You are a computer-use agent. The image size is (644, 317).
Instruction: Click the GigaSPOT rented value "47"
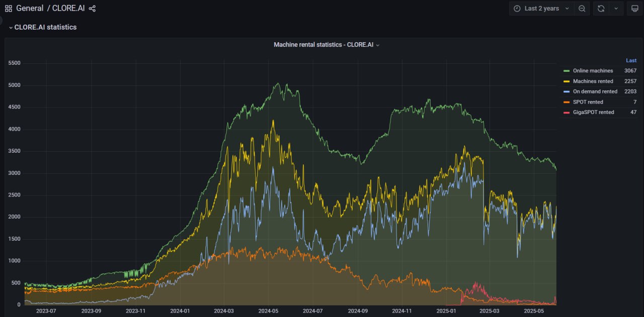point(633,113)
